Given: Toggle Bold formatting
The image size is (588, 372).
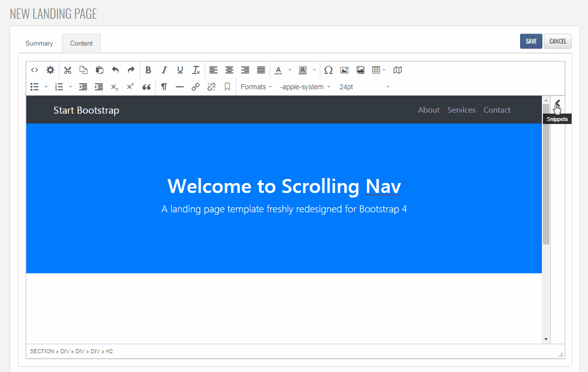Looking at the screenshot, I should tap(148, 70).
